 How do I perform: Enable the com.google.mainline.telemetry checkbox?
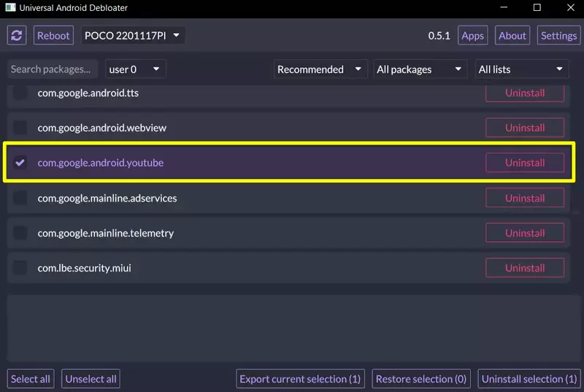coord(20,233)
